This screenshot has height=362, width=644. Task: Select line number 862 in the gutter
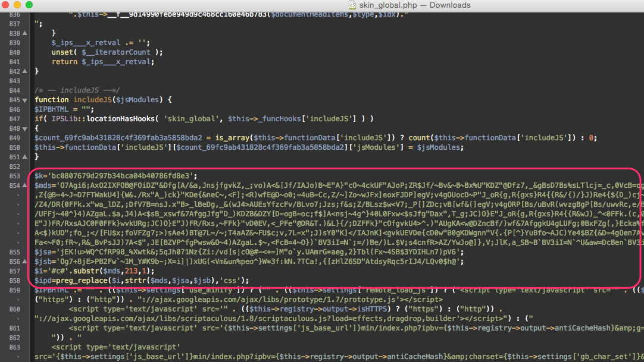click(x=14, y=338)
